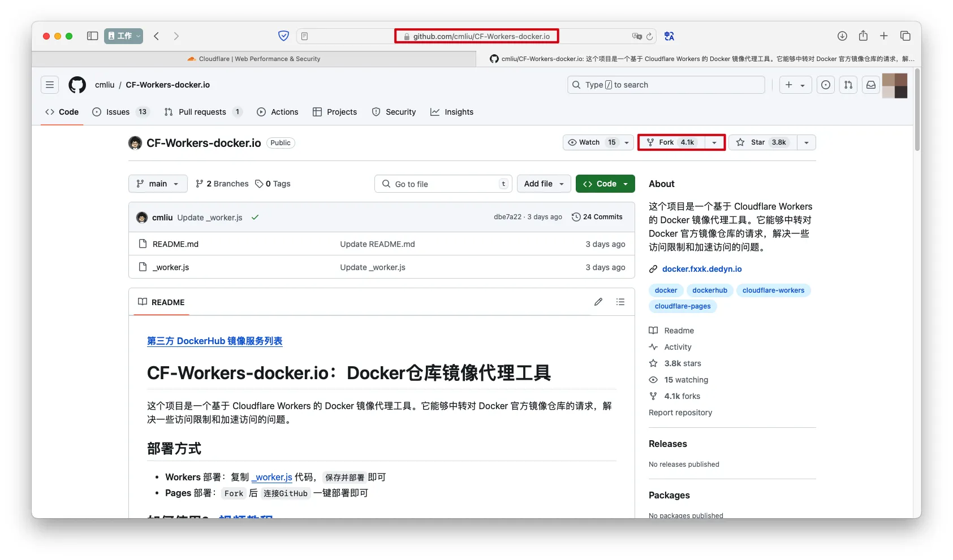Star the repository
The height and width of the screenshot is (560, 953).
pyautogui.click(x=763, y=142)
